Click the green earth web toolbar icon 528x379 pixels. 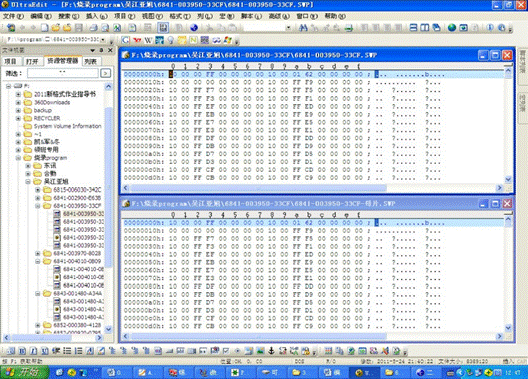tap(452, 28)
